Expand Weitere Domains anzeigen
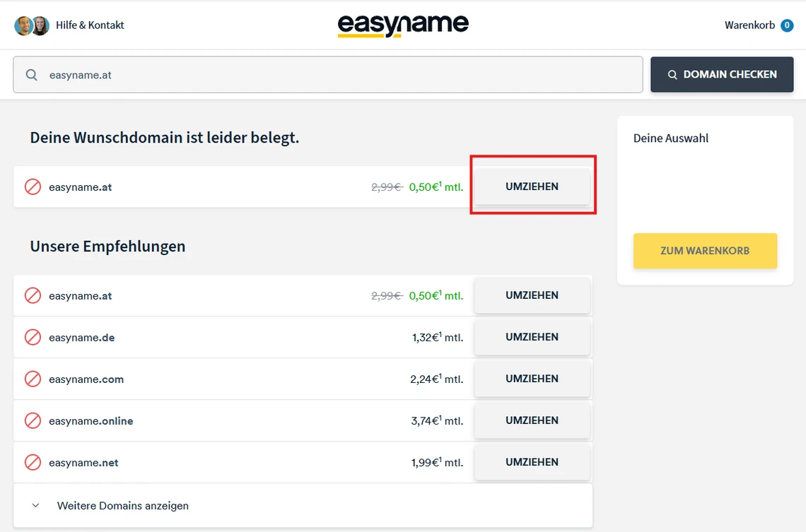The width and height of the screenshot is (806, 532). pyautogui.click(x=122, y=506)
